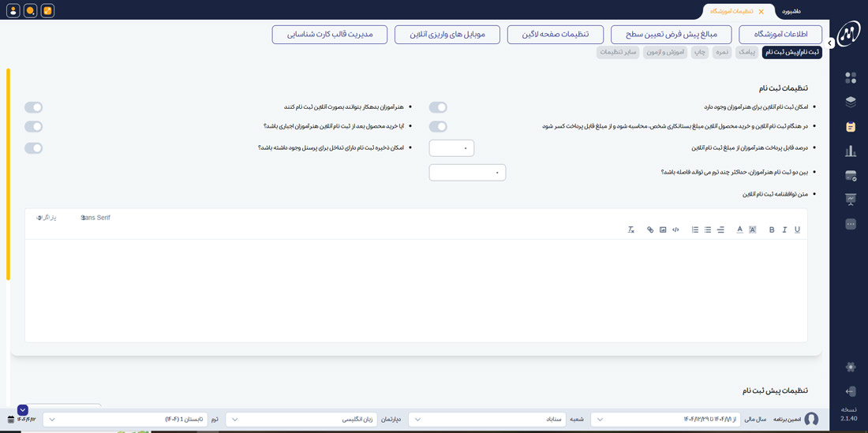Toggle bold formatting in agreement editor
This screenshot has height=433, width=868.
point(772,230)
